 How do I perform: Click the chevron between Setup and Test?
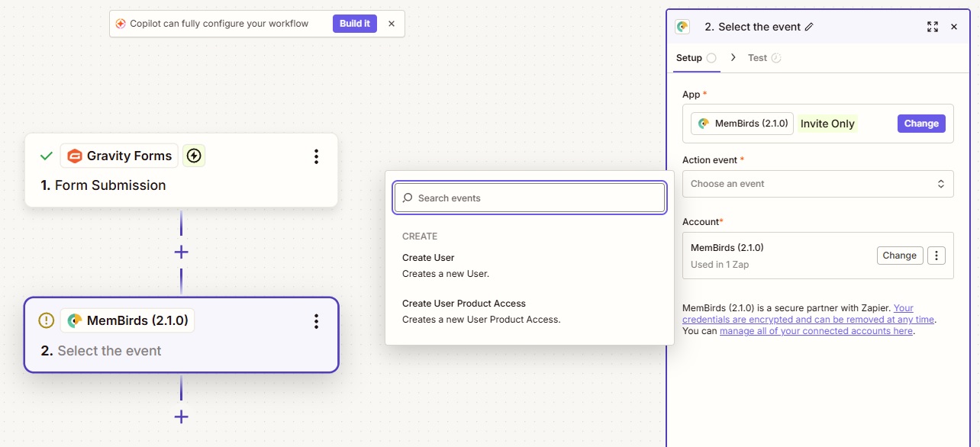[733, 57]
